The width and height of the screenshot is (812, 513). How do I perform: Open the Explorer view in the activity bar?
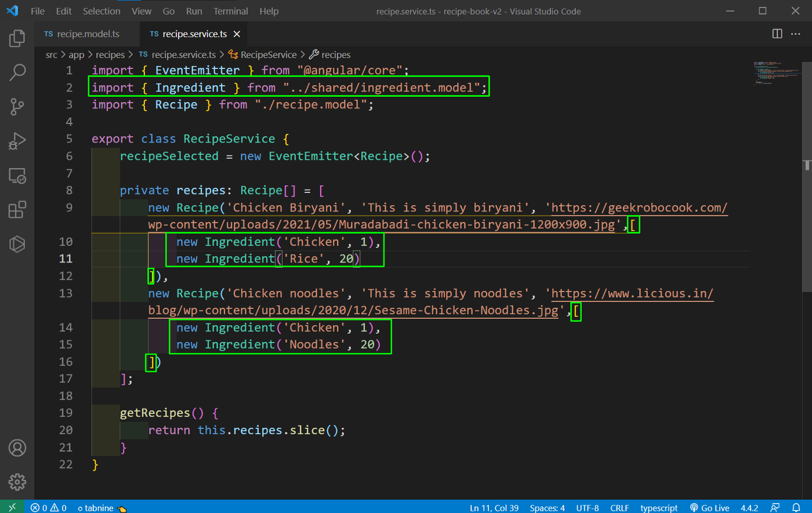click(17, 38)
